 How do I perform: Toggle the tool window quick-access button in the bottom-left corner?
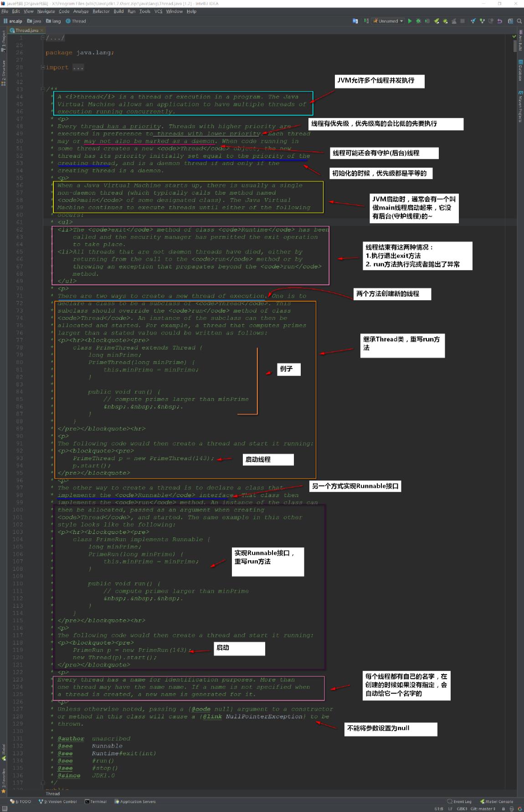point(5,809)
